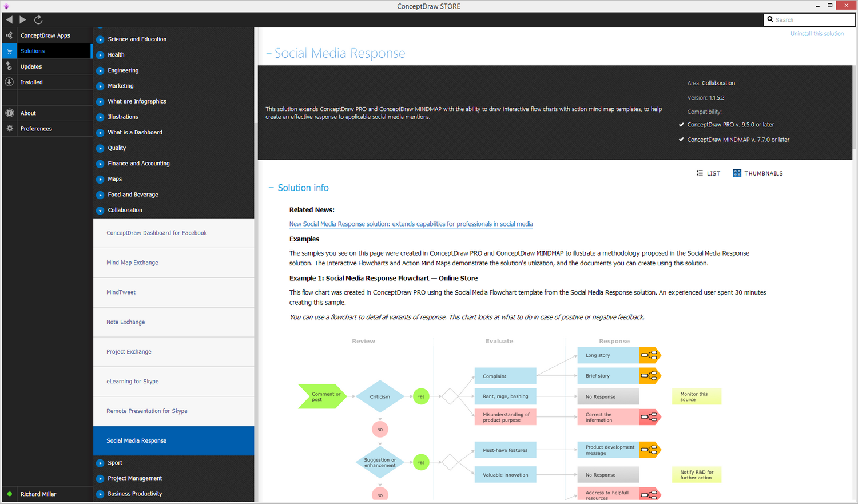Select the highlighted Social Media Response solution
The width and height of the screenshot is (858, 504).
[x=174, y=441]
